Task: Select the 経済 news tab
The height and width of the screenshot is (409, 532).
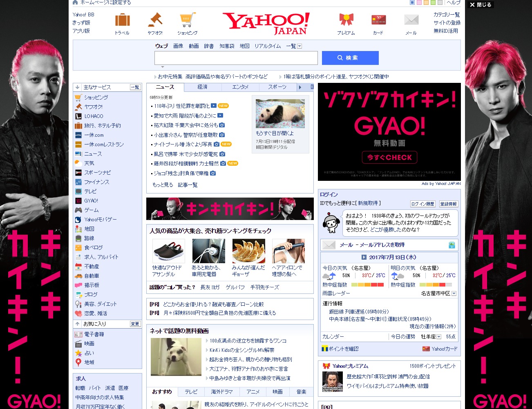Action: pyautogui.click(x=203, y=87)
